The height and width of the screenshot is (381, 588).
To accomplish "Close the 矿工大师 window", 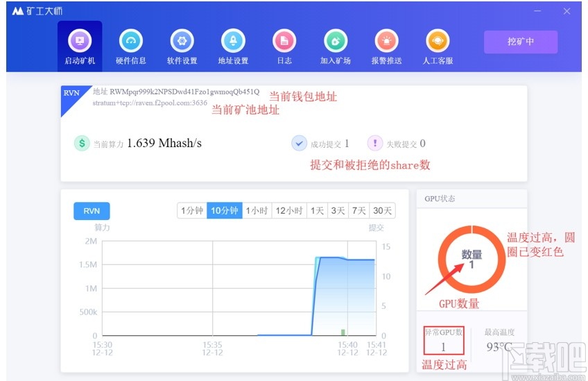I will (567, 11).
